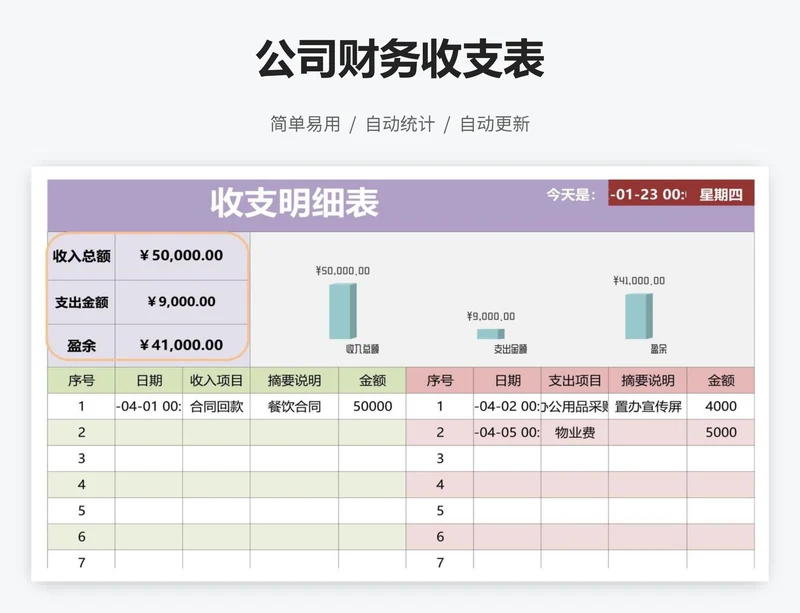The image size is (800, 613).
Task: Click the 自动更新 subtitle text
Action: [495, 124]
